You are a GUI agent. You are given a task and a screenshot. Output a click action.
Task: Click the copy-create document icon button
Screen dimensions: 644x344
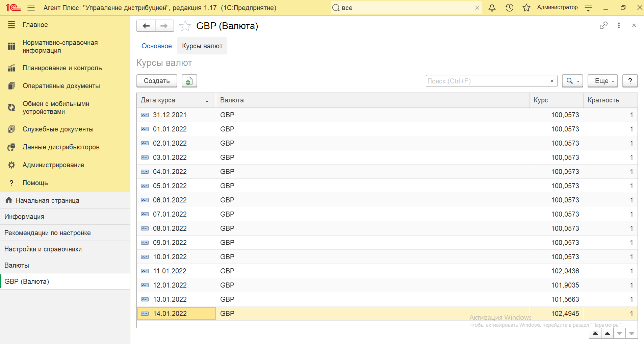click(x=189, y=81)
